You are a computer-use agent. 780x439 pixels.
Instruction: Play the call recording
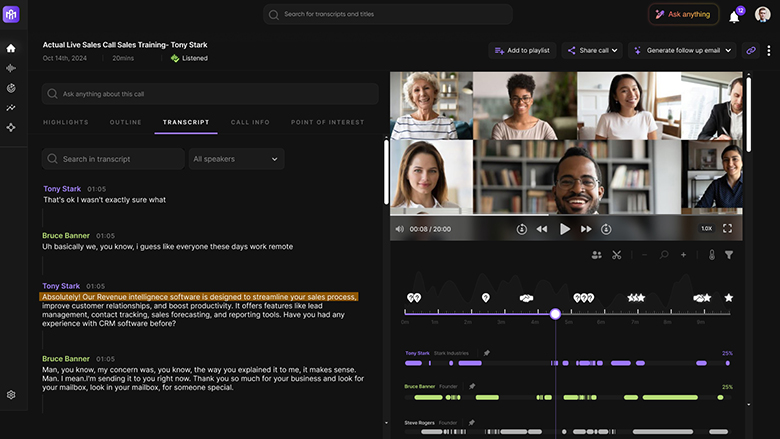point(565,229)
